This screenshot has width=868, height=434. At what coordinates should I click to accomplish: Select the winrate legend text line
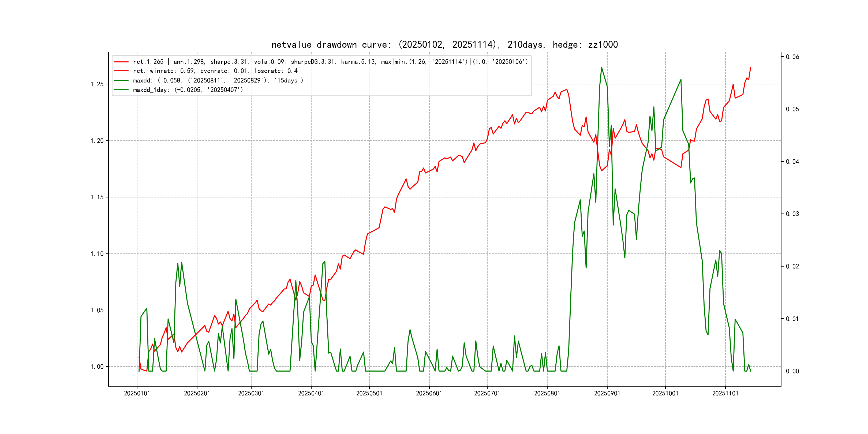[x=215, y=71]
